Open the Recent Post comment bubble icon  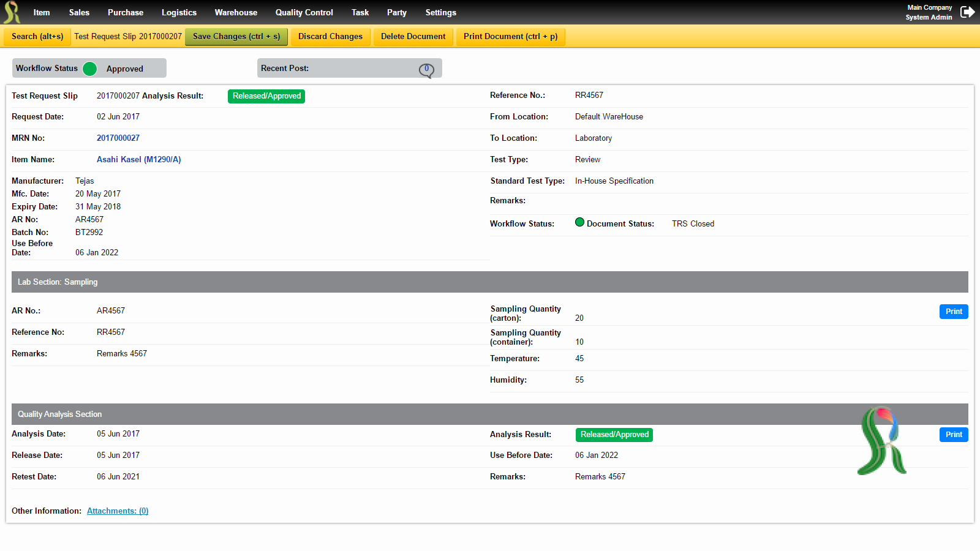426,70
